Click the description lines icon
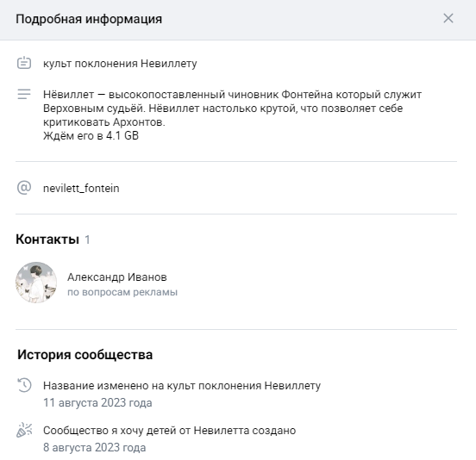The image size is (476, 460). pos(24,94)
